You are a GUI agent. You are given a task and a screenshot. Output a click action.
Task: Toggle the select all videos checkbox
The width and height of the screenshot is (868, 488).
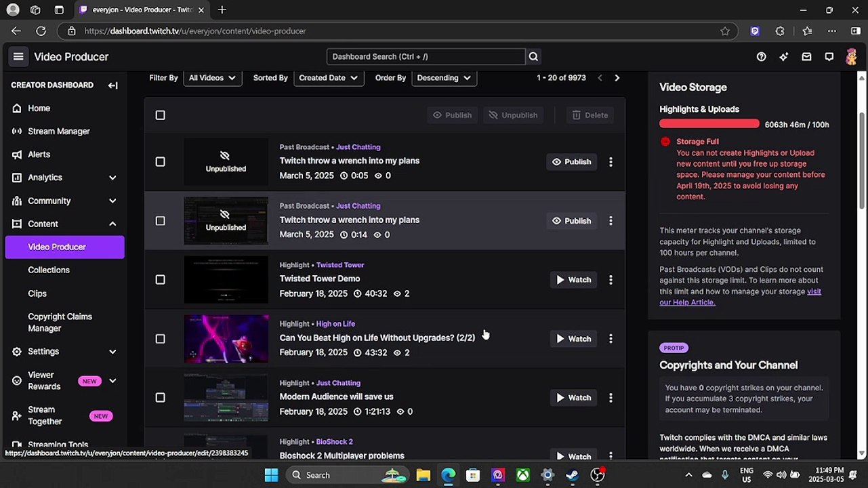(160, 115)
